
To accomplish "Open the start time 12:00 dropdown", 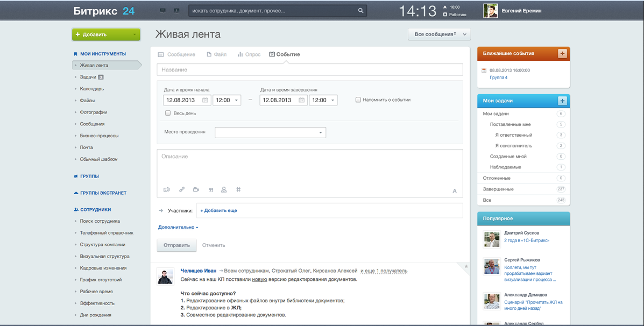I will click(x=227, y=100).
